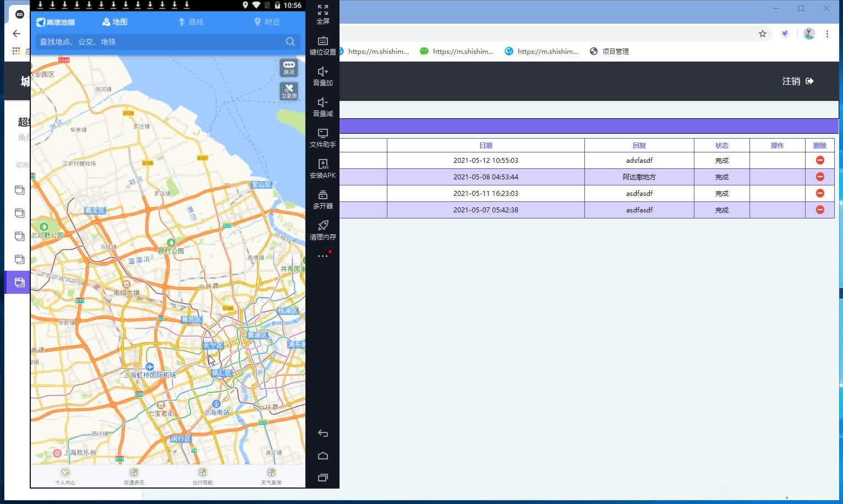Screen dimensions: 843x504
Task: Open 个人中心 in the bottom navigation
Action: [x=65, y=475]
